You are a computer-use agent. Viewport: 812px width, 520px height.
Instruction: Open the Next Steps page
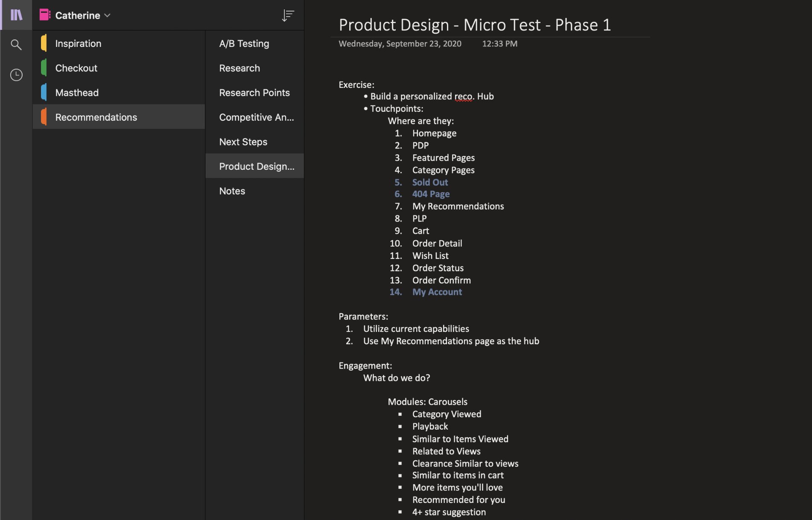tap(243, 142)
